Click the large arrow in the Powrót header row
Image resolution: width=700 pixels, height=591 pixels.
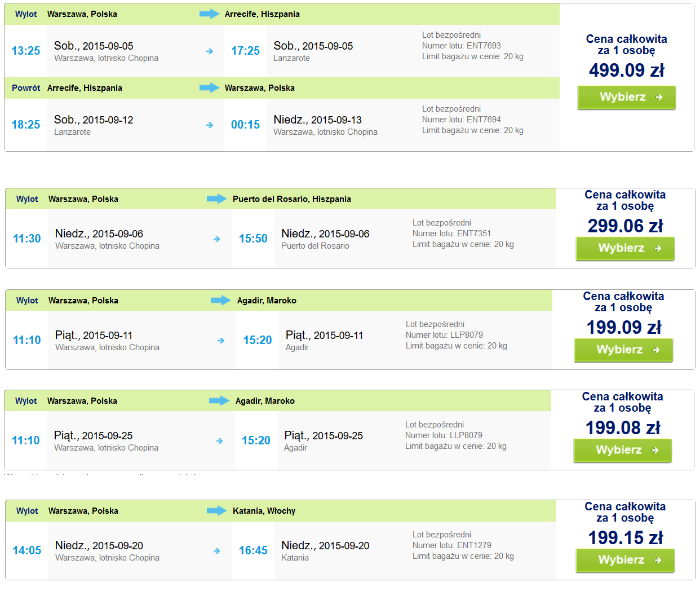coord(209,88)
